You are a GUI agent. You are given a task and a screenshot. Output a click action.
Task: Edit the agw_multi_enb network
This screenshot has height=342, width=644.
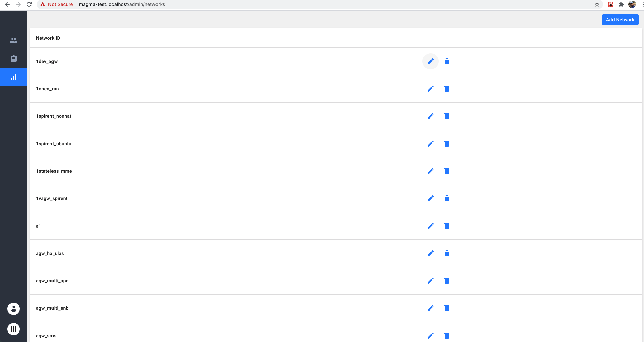[x=430, y=308]
